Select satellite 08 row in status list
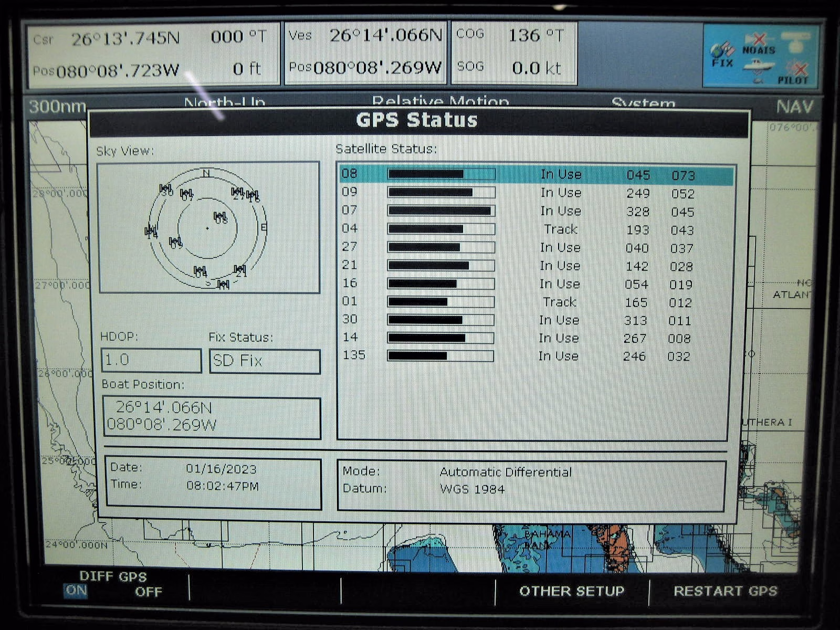The image size is (840, 630). pyautogui.click(x=535, y=175)
